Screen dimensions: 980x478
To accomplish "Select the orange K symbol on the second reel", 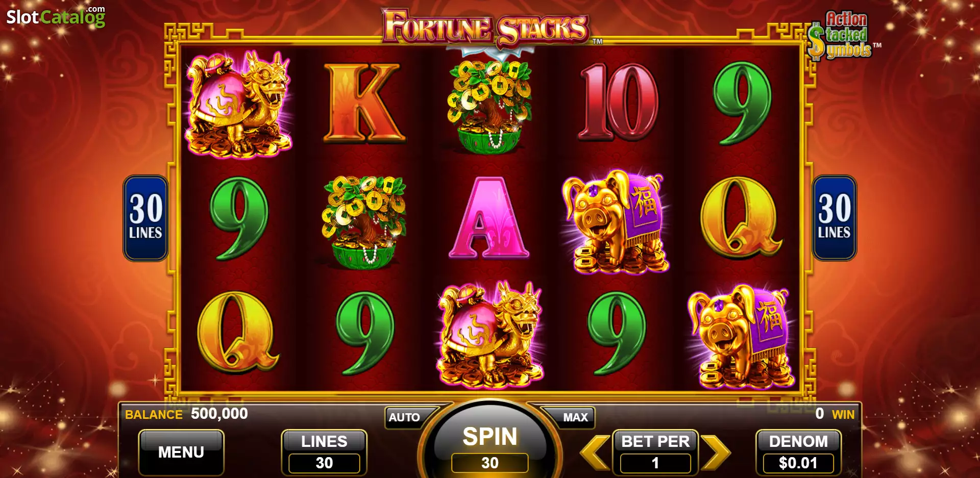I will (x=364, y=103).
